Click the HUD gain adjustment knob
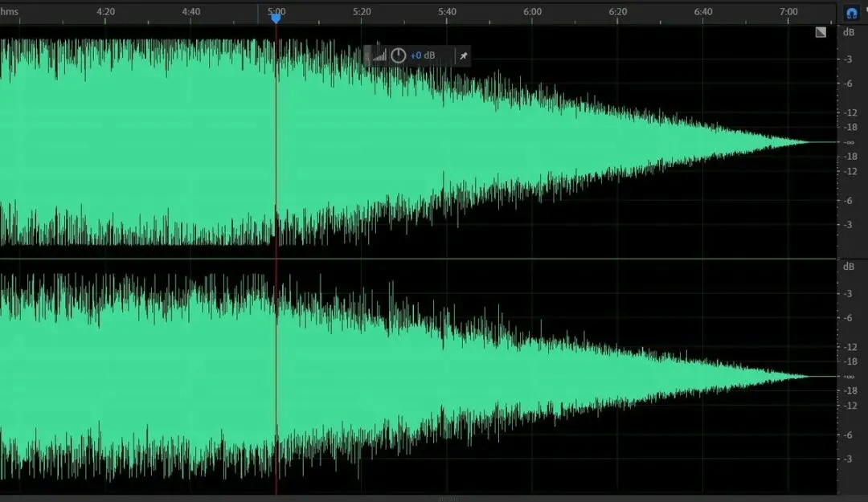Viewport: 868px width, 502px height. point(399,55)
